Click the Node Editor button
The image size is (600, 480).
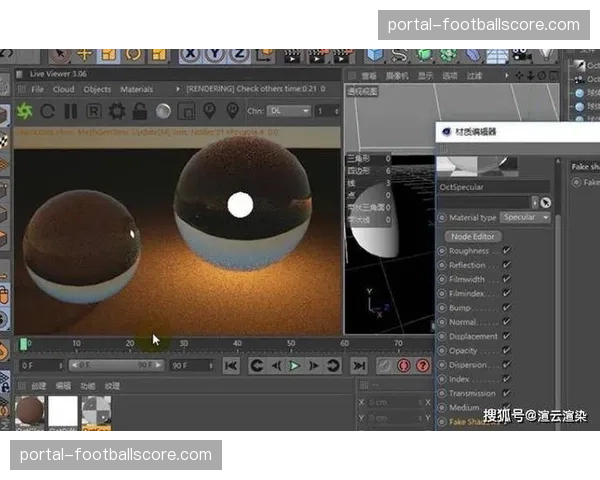click(x=470, y=236)
